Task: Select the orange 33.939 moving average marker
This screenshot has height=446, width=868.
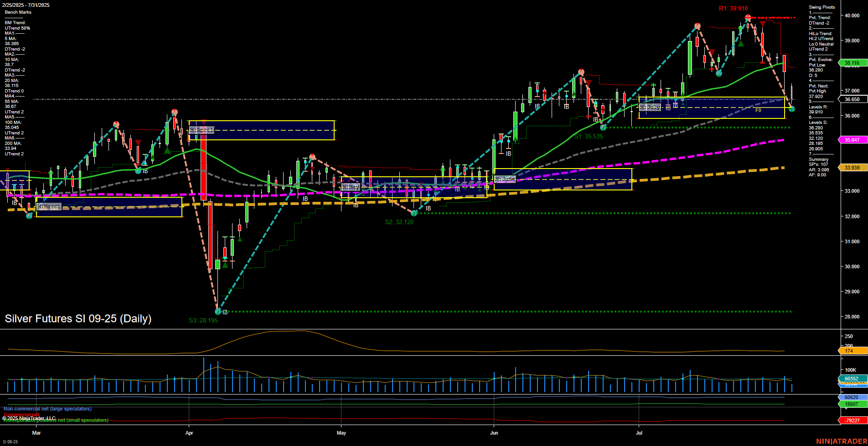Action: [x=852, y=168]
